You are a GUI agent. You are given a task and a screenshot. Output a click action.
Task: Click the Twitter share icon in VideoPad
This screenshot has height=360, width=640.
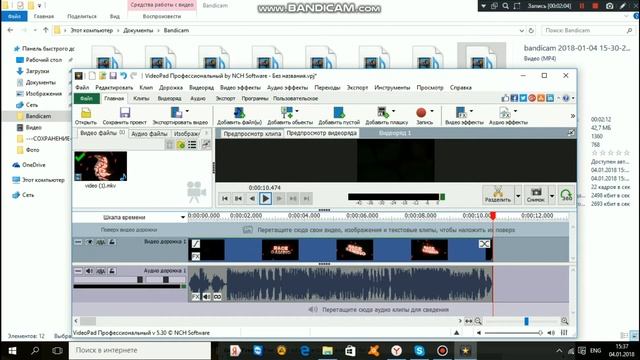click(523, 98)
